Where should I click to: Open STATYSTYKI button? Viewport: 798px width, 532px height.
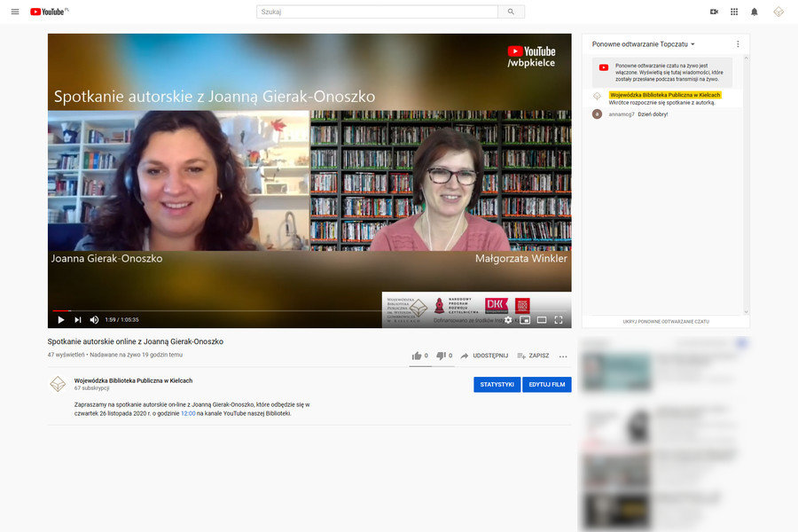(497, 384)
